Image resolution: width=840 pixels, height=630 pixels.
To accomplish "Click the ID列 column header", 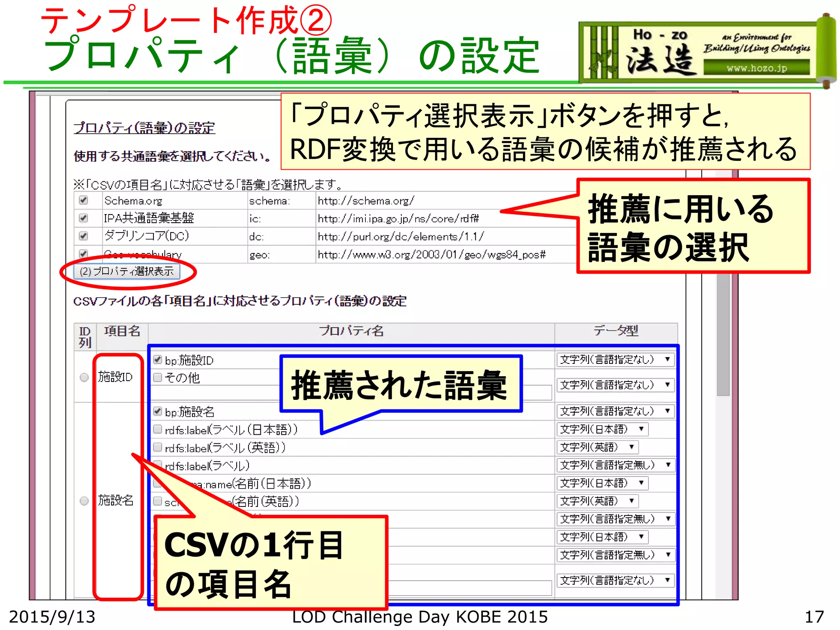I will 85,337.
